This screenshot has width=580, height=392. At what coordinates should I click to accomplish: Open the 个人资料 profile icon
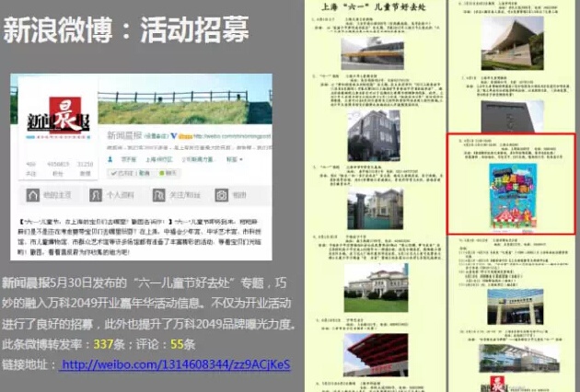(96, 195)
